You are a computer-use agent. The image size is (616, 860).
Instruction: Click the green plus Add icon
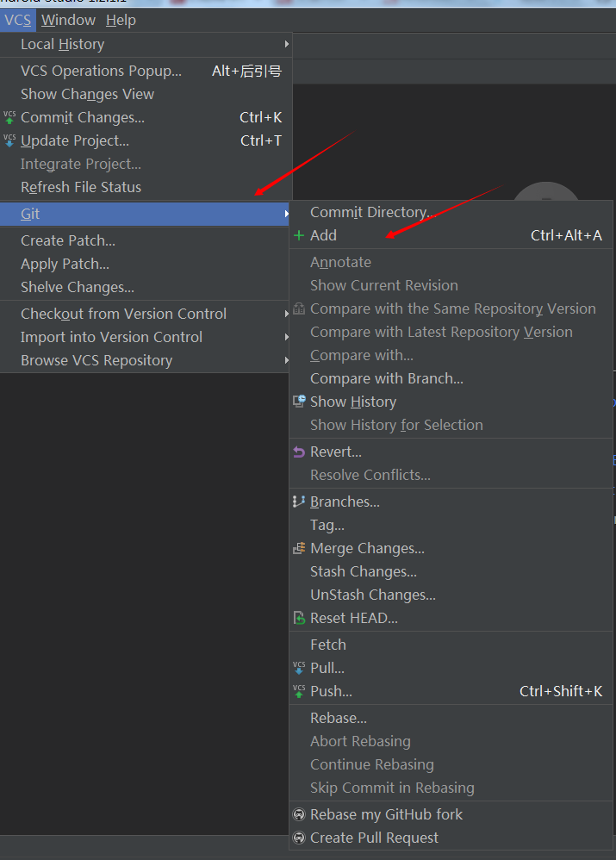[x=299, y=235]
